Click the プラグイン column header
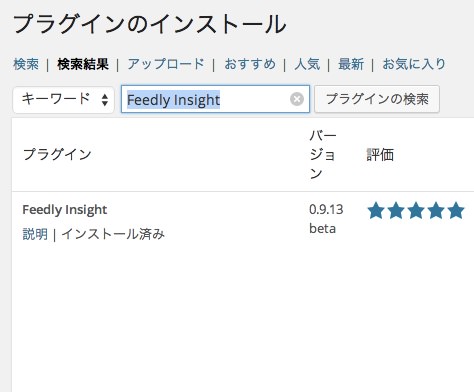 tap(57, 154)
